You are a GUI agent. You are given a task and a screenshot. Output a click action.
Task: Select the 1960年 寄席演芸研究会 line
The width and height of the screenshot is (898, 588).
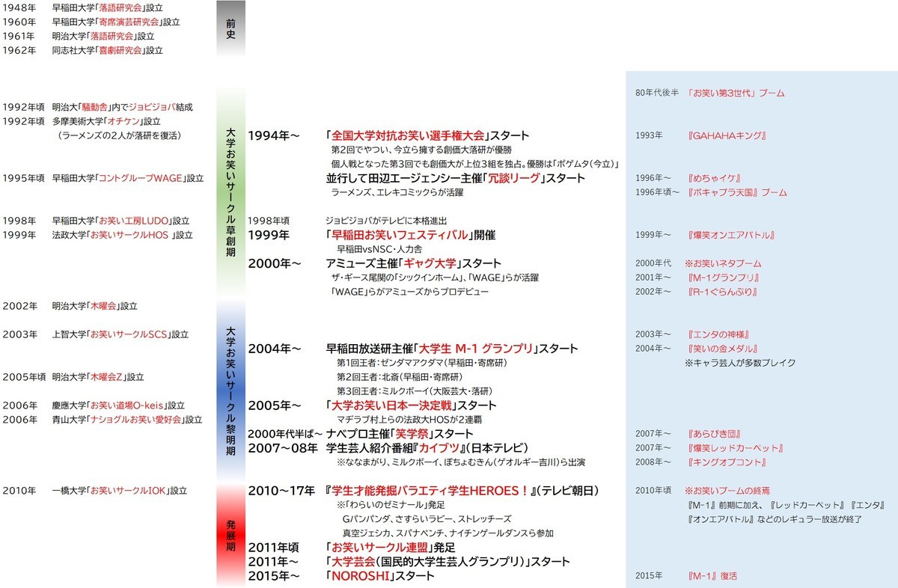[x=92, y=22]
